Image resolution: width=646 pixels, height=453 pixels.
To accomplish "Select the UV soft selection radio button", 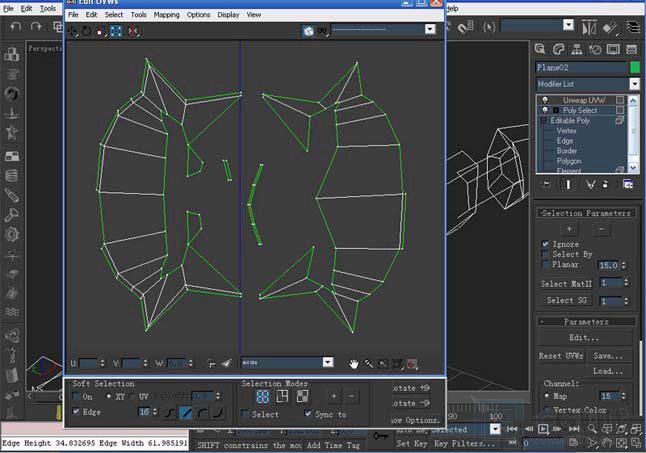I will 132,396.
